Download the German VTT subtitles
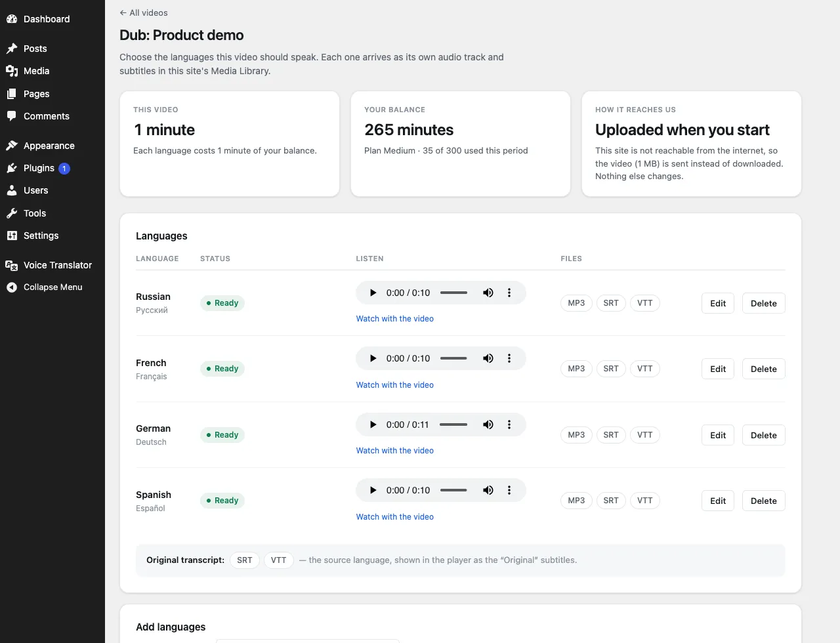The image size is (840, 643). point(645,435)
